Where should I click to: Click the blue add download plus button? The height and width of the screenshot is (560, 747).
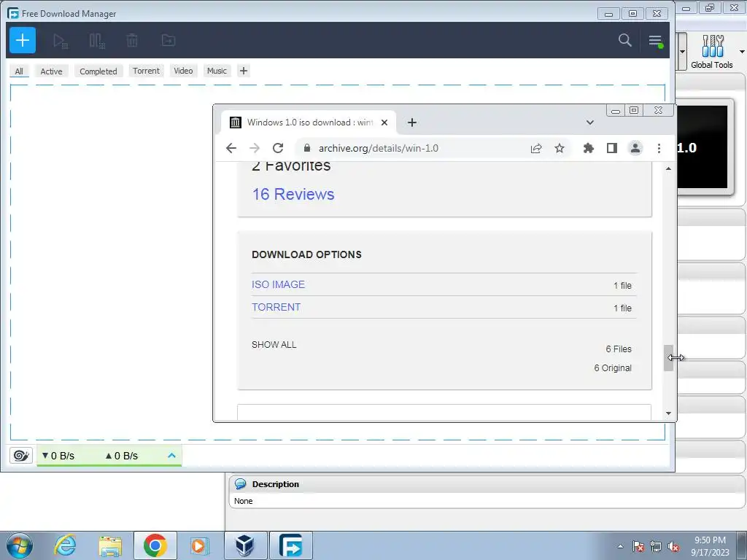23,40
